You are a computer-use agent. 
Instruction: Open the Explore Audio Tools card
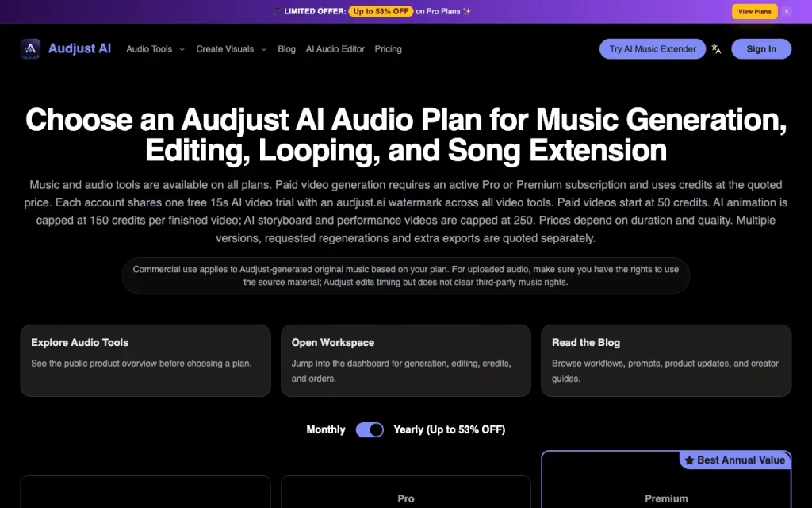(146, 361)
